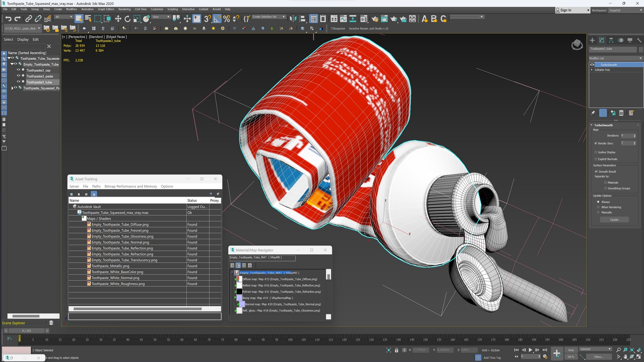Toggle visibility eye of Toothpaste3_cap
Viewport: 644px width, 362px height.
[18, 70]
